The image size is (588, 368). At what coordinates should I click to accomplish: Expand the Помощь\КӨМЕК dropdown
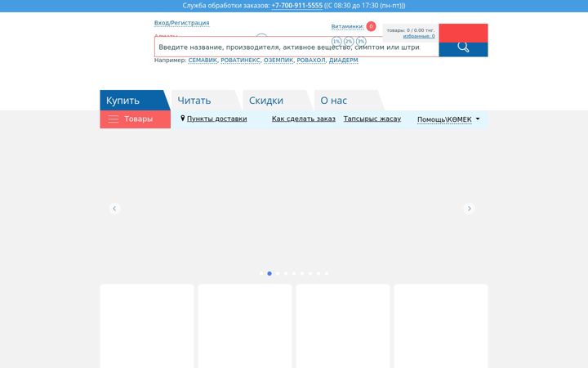448,119
